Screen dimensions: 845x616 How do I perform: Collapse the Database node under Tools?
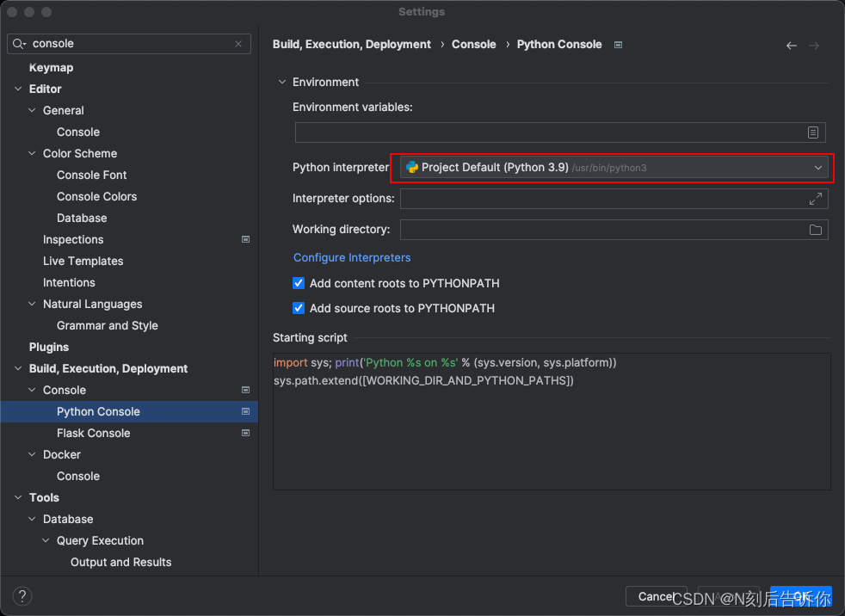(33, 519)
